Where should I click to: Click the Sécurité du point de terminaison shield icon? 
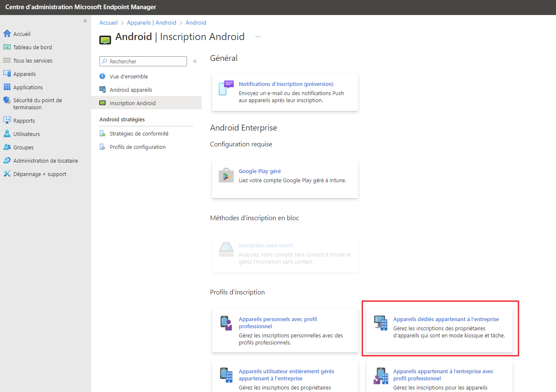tap(7, 101)
